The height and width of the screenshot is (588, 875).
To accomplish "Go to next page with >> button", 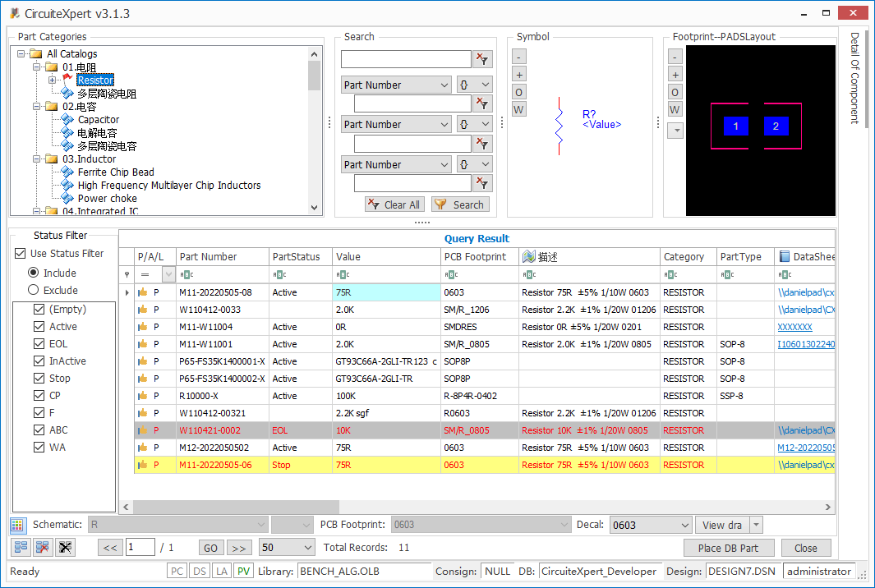I will point(239,548).
